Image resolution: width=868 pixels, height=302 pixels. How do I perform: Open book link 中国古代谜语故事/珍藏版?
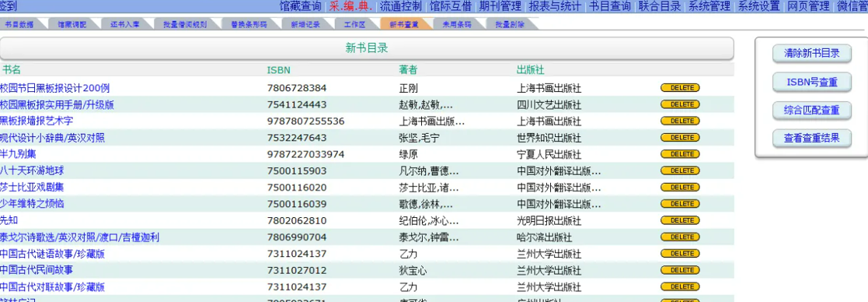53,254
